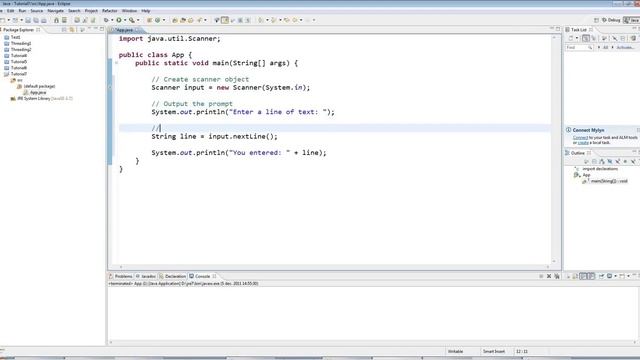This screenshot has width=640, height=360.
Task: Click Remove Launch X icon in Console
Action: coord(549,276)
